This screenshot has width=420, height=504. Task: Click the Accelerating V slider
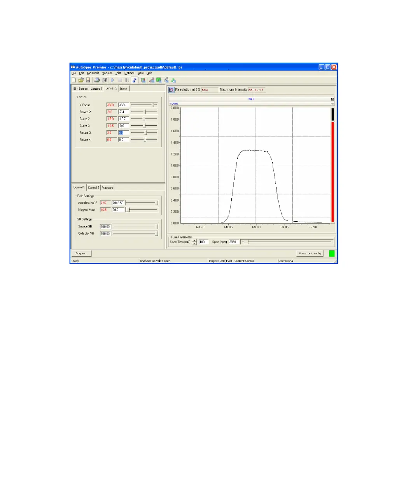[x=142, y=203]
